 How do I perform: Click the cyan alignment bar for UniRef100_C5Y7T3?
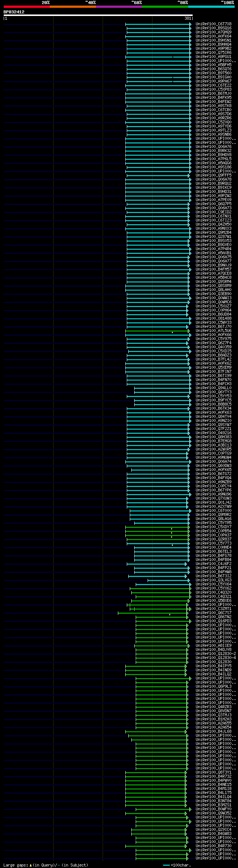point(158,543)
